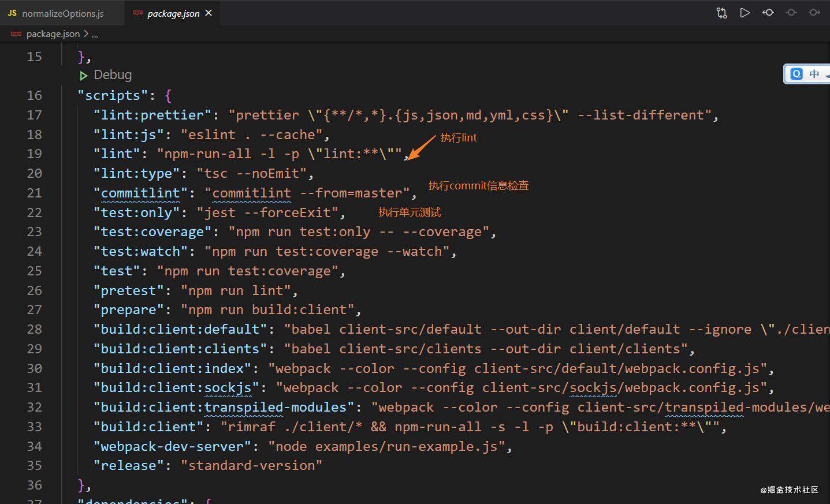Click line number 16 in gutter

pos(34,95)
